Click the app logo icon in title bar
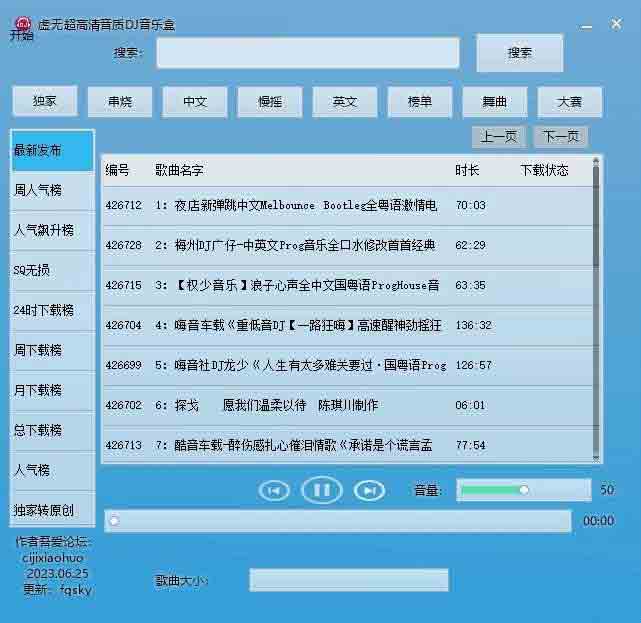The height and width of the screenshot is (623, 641). 21,24
